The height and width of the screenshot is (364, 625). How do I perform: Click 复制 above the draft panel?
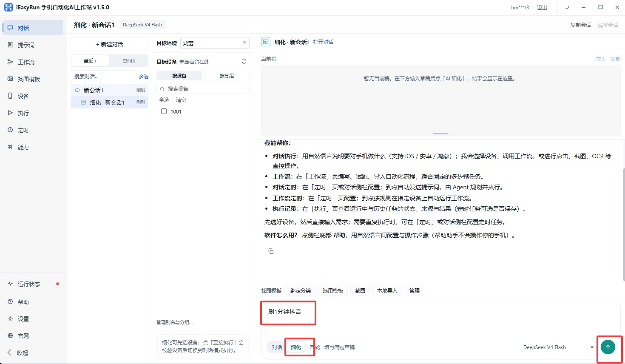click(x=616, y=59)
